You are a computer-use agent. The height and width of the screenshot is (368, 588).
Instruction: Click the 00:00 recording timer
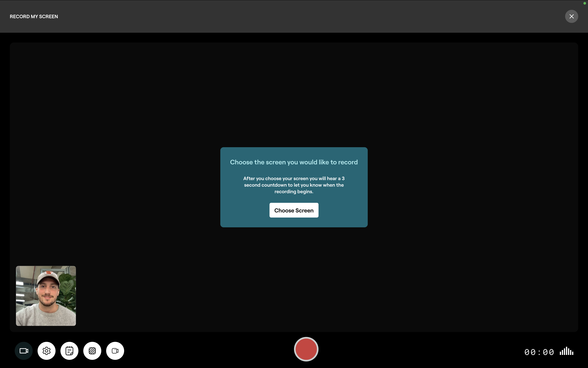click(539, 352)
